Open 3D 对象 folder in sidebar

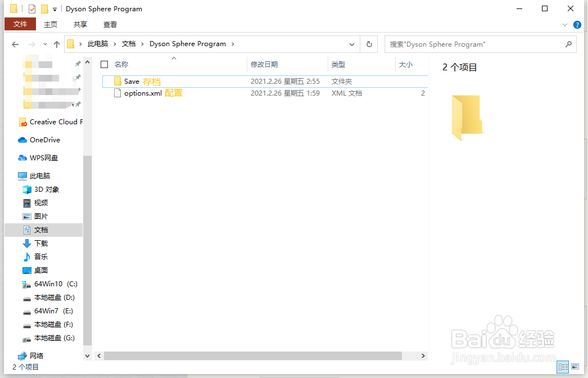(x=41, y=190)
